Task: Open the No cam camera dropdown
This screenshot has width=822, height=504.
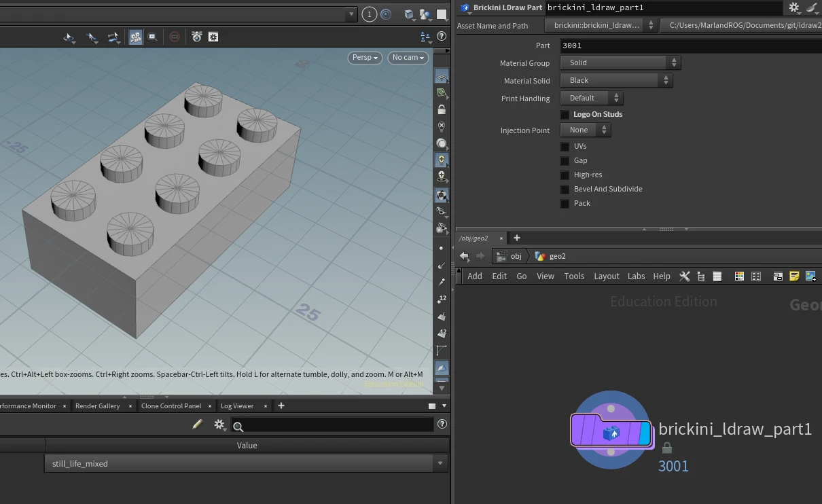Action: pyautogui.click(x=408, y=58)
